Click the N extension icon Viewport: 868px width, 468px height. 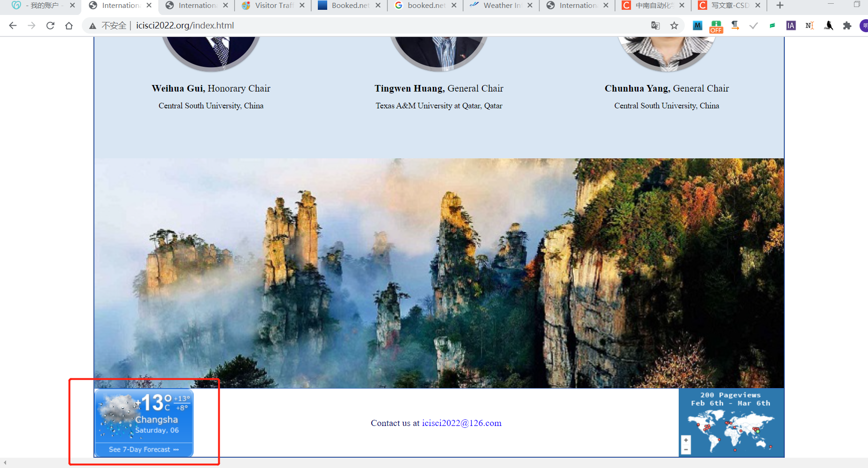810,26
